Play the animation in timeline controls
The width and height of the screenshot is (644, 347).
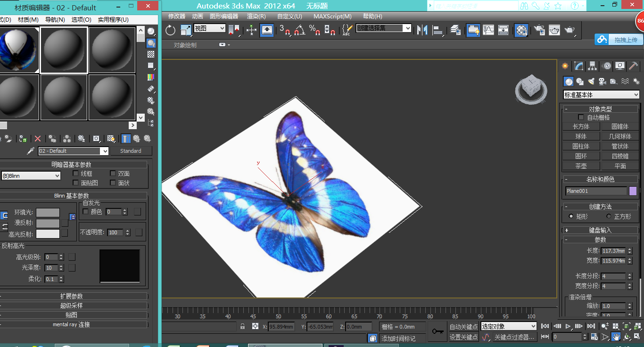coord(569,326)
